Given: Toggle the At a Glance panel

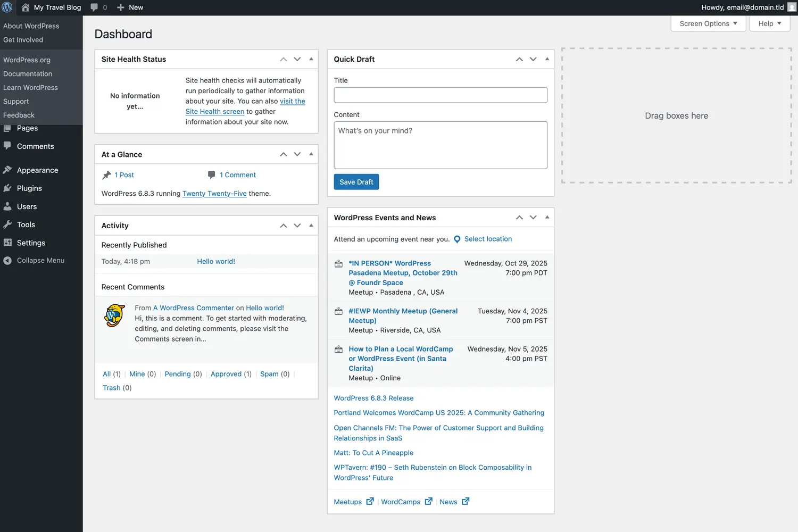Looking at the screenshot, I should point(311,154).
